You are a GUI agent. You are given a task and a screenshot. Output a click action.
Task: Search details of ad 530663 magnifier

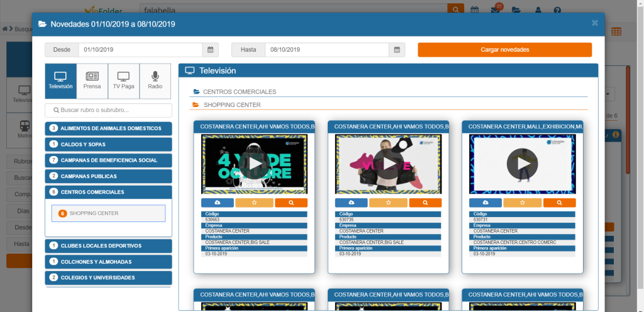pos(291,203)
